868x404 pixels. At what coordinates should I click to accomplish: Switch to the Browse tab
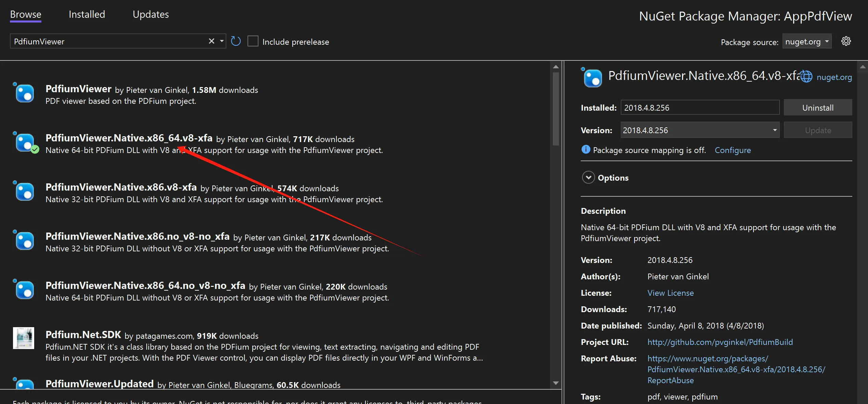click(26, 14)
